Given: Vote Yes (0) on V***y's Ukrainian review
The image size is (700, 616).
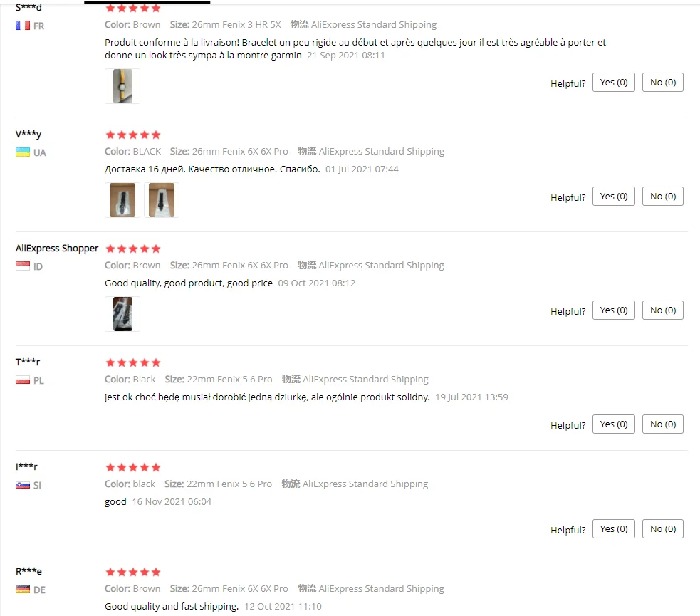Looking at the screenshot, I should point(613,197).
